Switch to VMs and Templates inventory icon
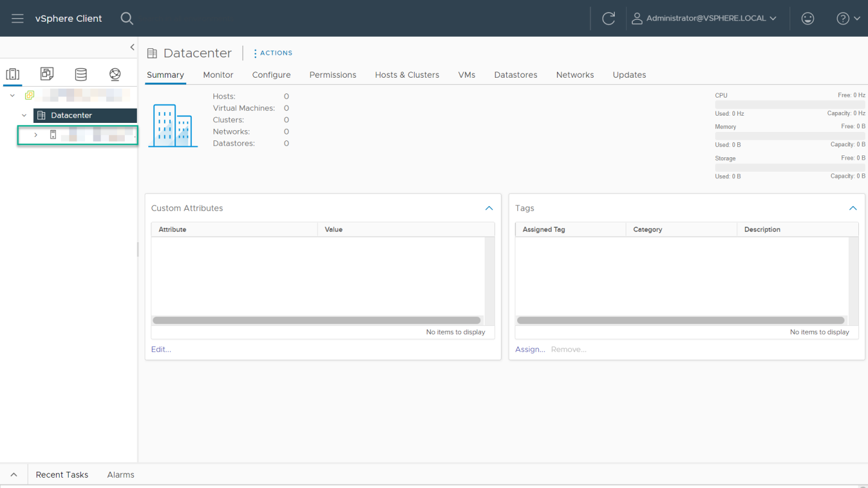Image resolution: width=868 pixels, height=488 pixels. pyautogui.click(x=46, y=74)
